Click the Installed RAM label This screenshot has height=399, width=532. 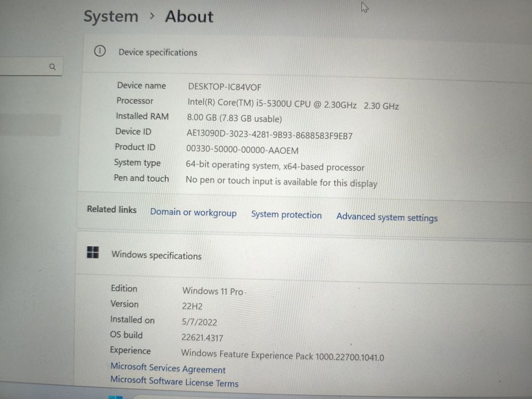[x=142, y=116]
